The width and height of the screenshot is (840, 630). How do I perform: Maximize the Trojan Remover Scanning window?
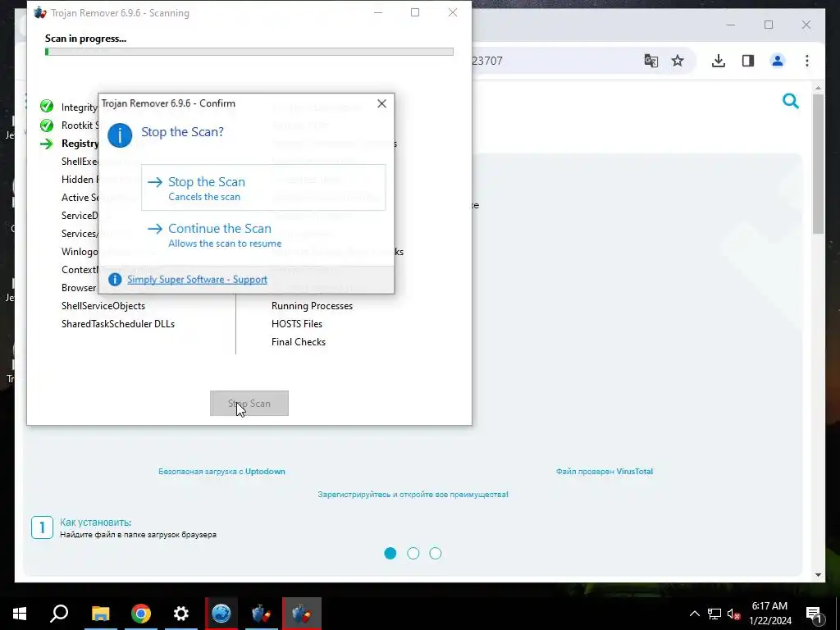[x=415, y=13]
